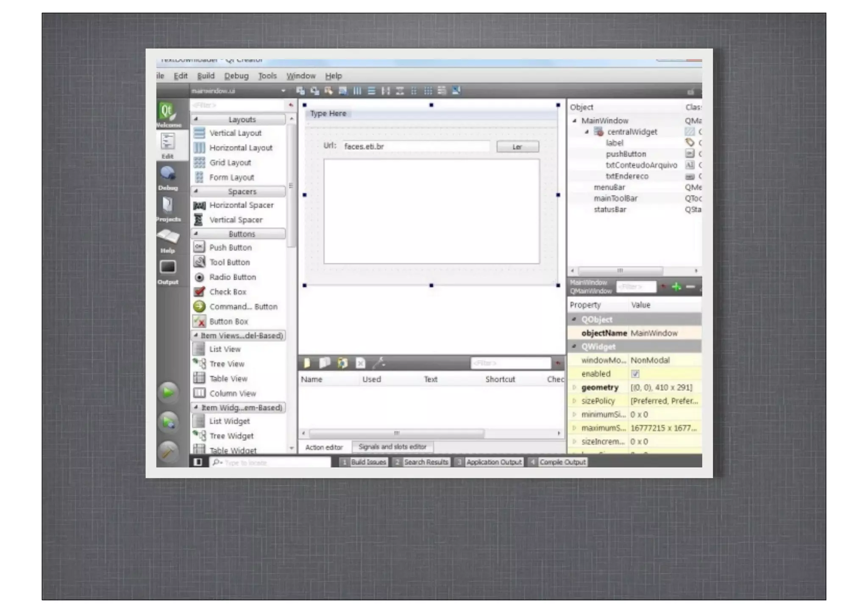This screenshot has height=613, width=868.
Task: Open the Application Output pane button
Action: [493, 462]
